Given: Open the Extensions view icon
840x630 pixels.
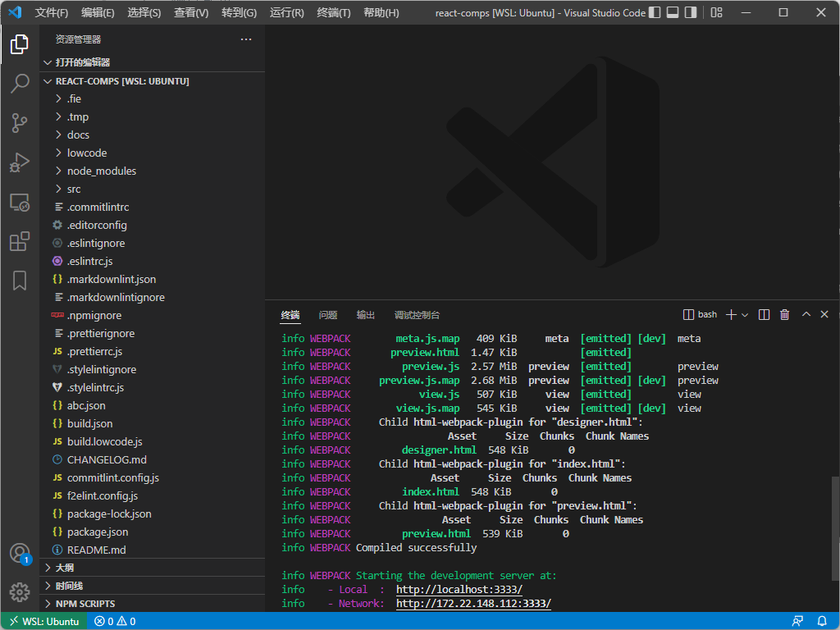Looking at the screenshot, I should (20, 241).
